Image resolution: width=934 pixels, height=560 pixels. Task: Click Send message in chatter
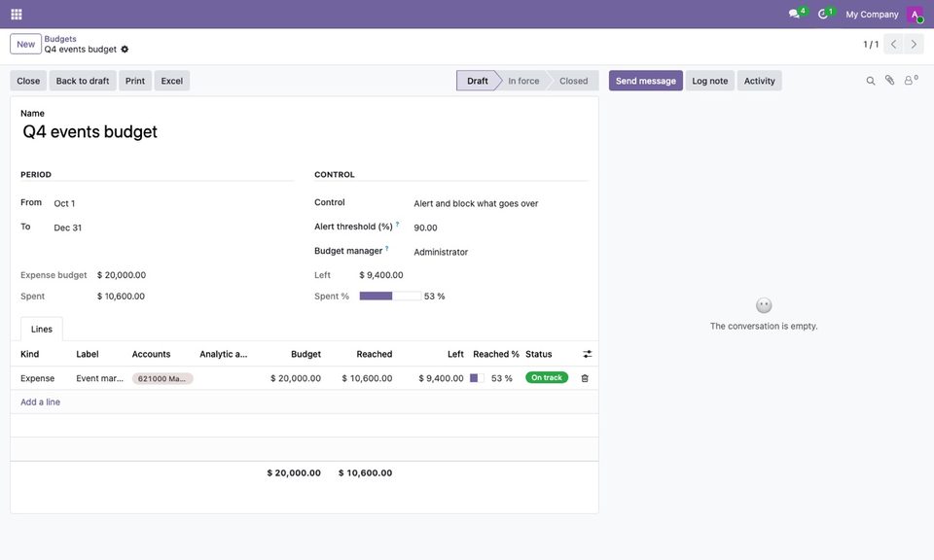646,81
